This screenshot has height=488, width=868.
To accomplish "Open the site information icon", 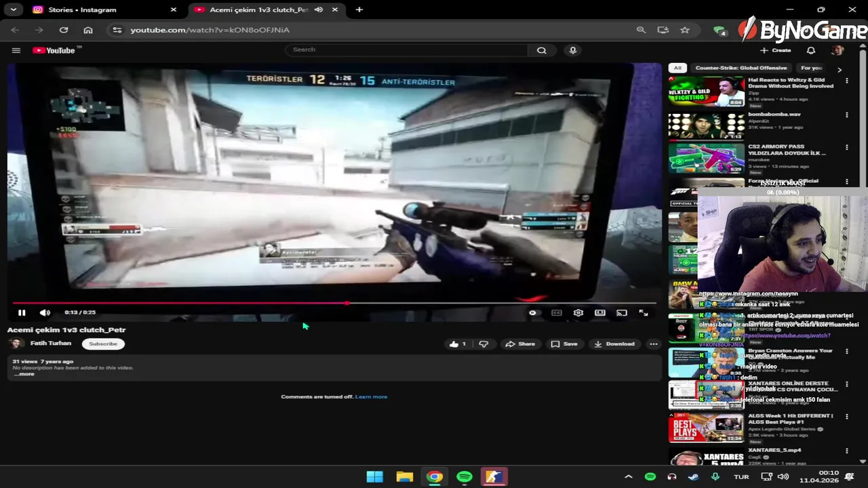I will (x=117, y=30).
